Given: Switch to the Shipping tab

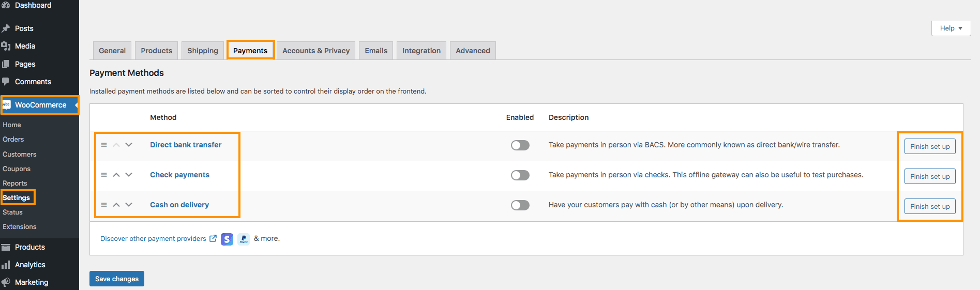Looking at the screenshot, I should tap(203, 51).
